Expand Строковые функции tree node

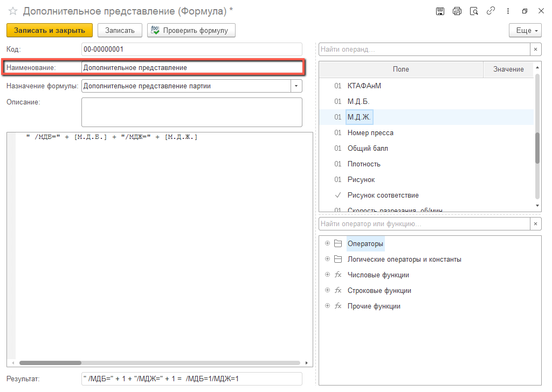(x=327, y=291)
